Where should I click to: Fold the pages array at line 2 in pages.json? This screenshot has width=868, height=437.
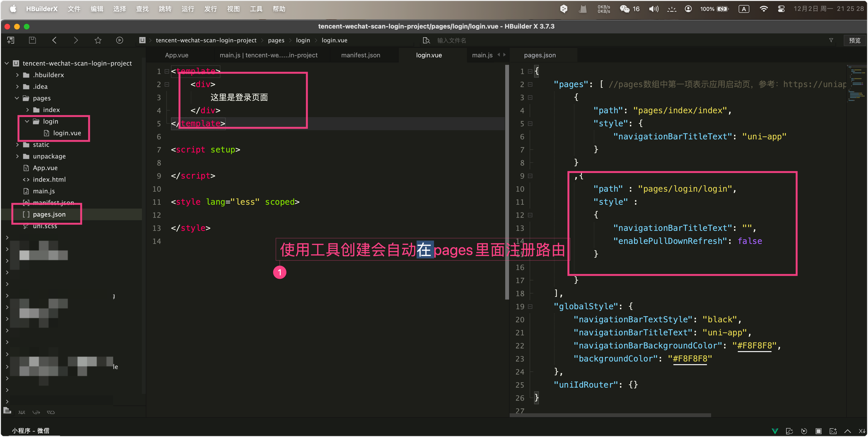(530, 84)
